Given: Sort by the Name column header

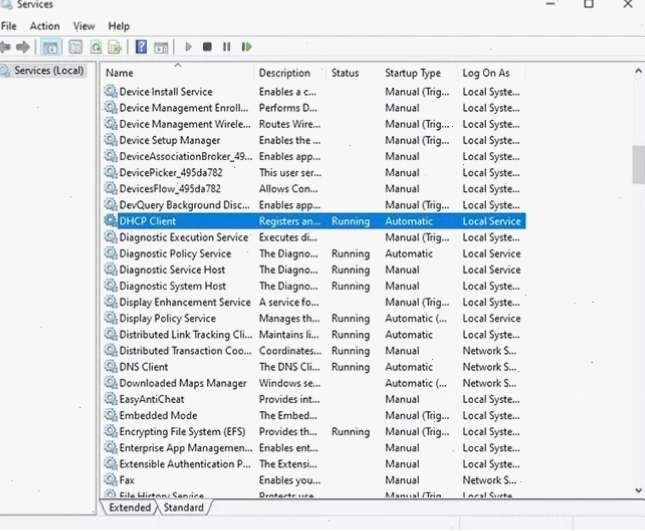Looking at the screenshot, I should point(178,73).
